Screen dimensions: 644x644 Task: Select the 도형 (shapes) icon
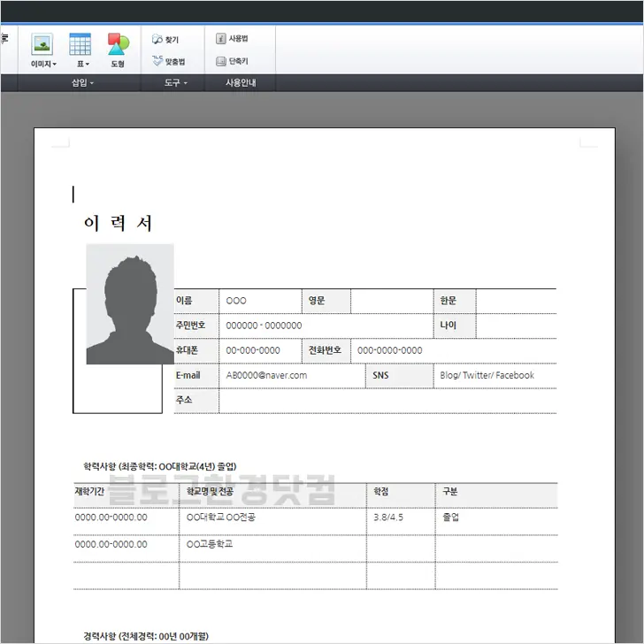coord(118,44)
